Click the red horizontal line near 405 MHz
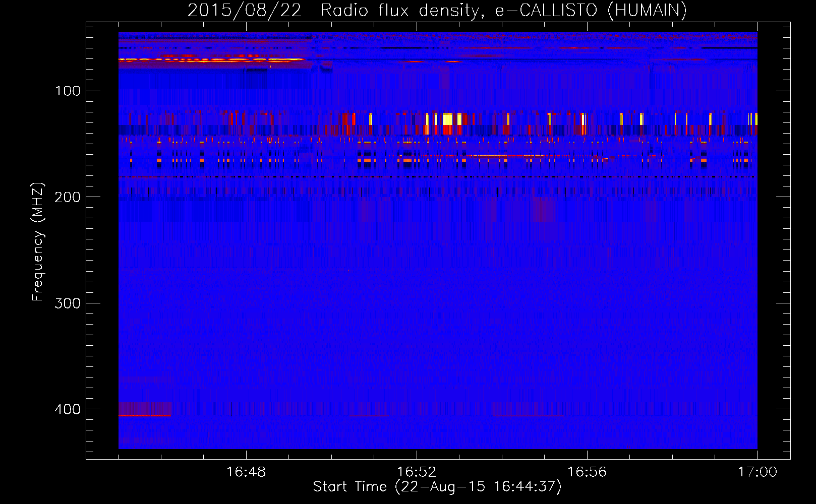Viewport: 816px width, 504px height. (145, 415)
